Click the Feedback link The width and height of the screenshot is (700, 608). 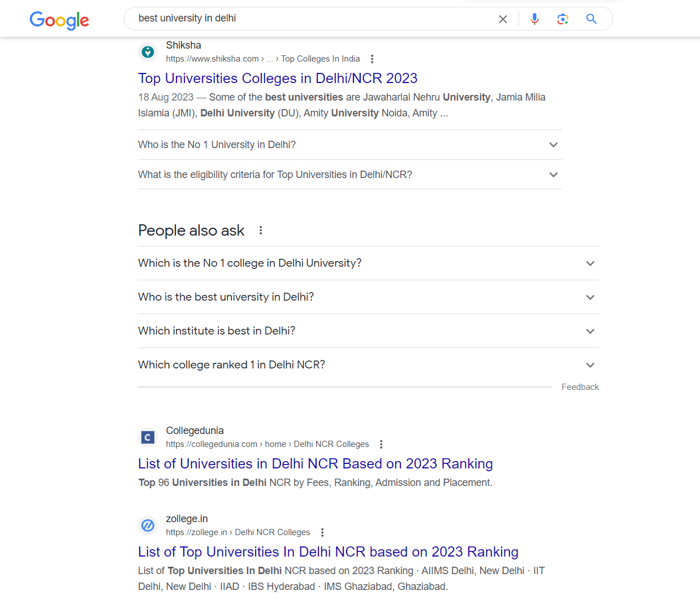click(x=580, y=387)
